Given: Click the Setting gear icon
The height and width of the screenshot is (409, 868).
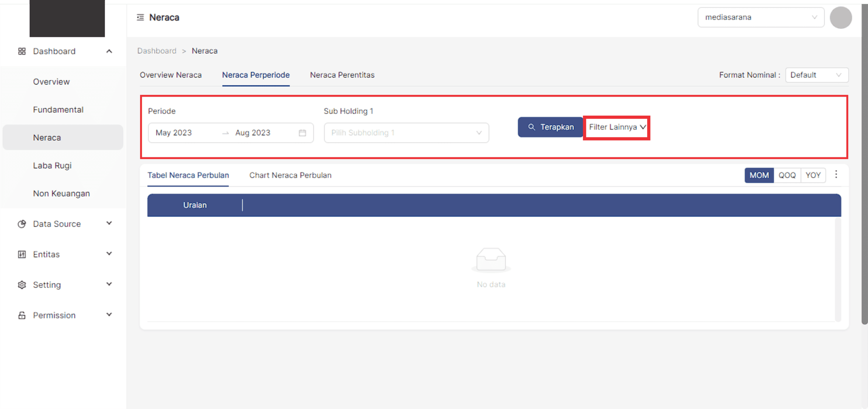Looking at the screenshot, I should tap(22, 285).
